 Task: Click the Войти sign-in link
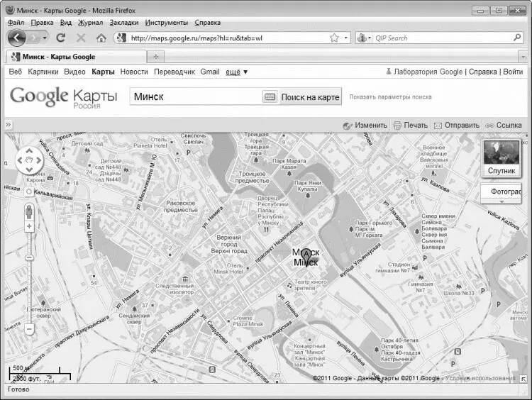(x=513, y=72)
